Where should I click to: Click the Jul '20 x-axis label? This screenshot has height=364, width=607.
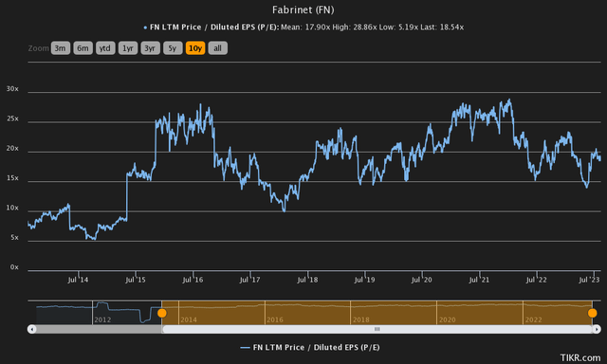click(421, 280)
